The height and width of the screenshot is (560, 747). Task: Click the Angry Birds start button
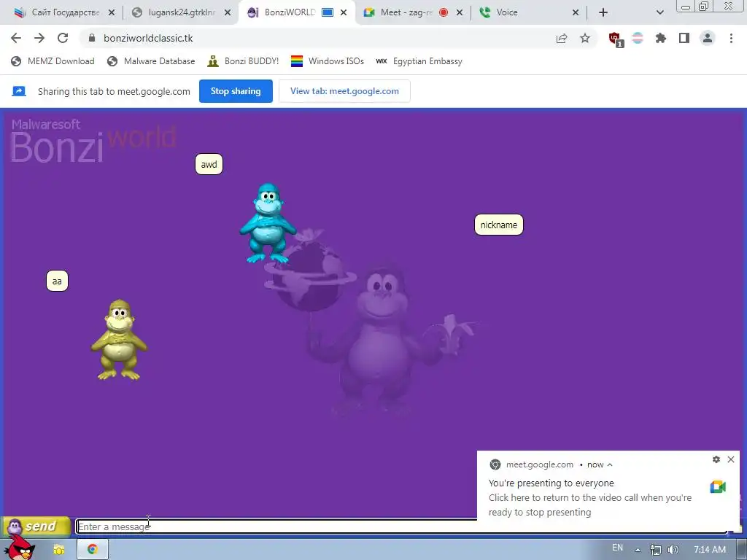tap(19, 548)
